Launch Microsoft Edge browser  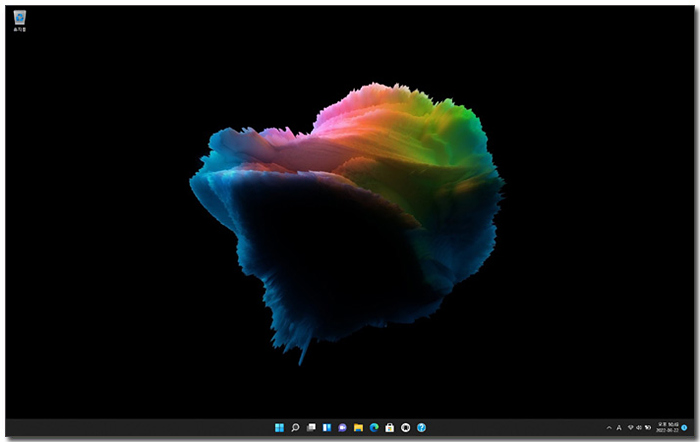pos(374,427)
